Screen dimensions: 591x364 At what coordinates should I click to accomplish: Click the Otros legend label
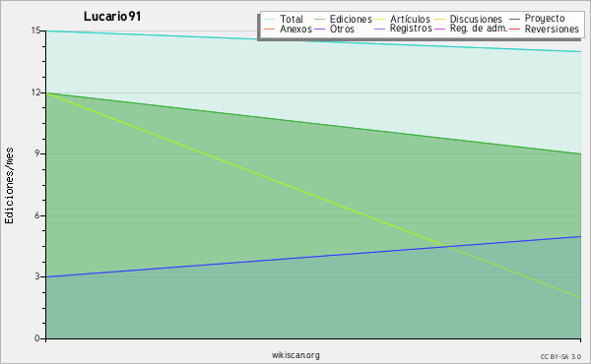(x=342, y=29)
